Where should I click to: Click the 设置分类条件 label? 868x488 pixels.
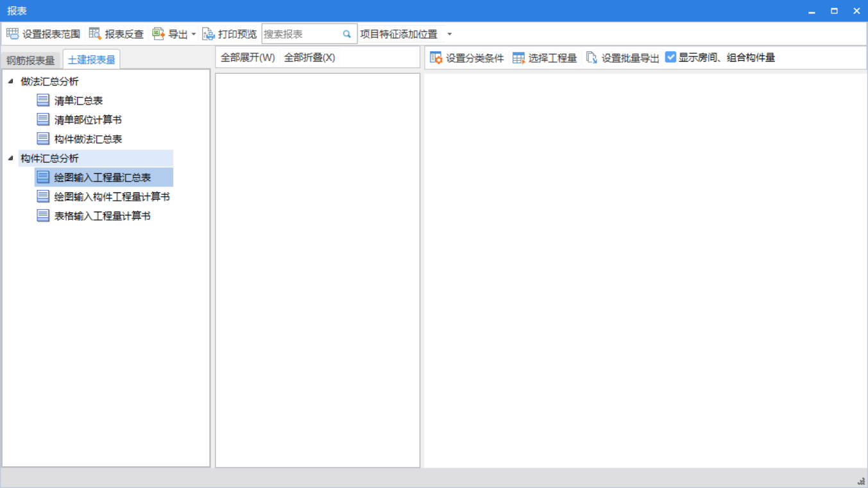475,58
